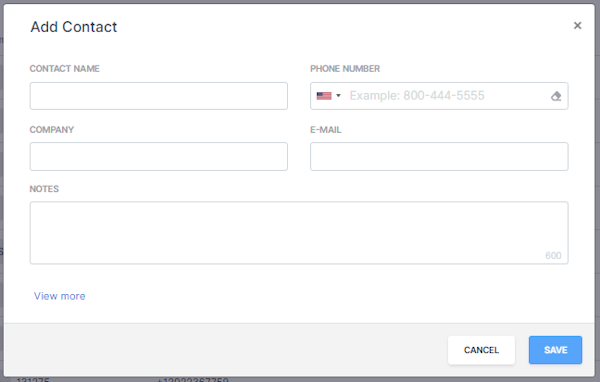Screen dimensions: 600x382
Task: Open the country code dropdown arrow
Action: click(x=338, y=96)
